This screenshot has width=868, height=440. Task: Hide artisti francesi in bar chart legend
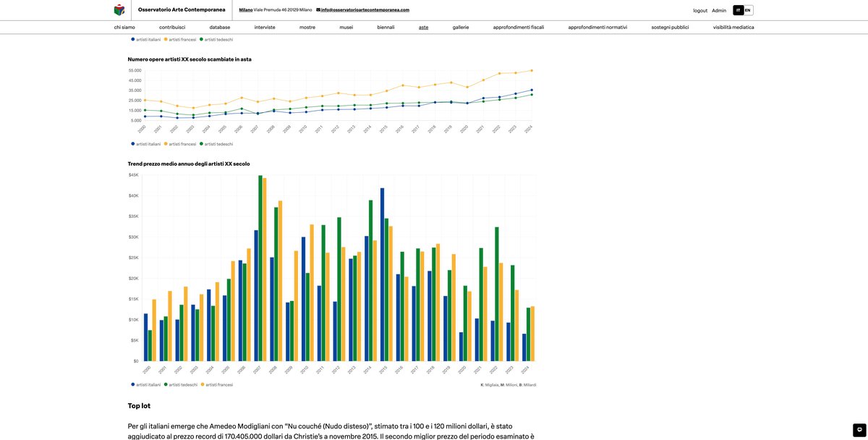(218, 385)
